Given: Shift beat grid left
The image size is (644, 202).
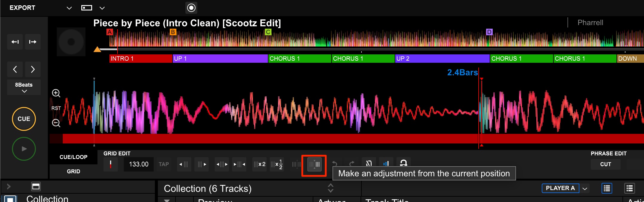Looking at the screenshot, I should pyautogui.click(x=183, y=164).
